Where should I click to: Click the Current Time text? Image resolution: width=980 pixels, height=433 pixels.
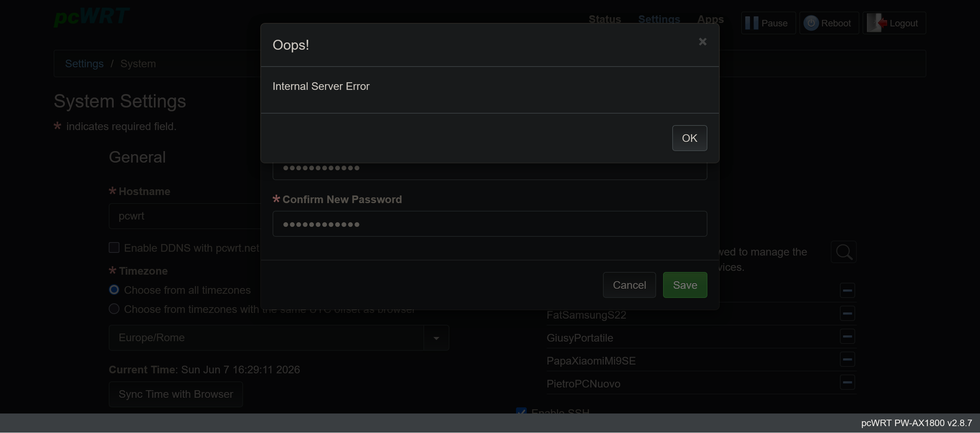click(204, 370)
